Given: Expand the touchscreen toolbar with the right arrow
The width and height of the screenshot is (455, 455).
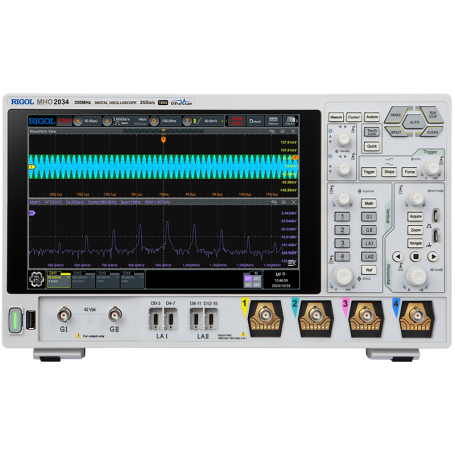Looking at the screenshot, I should tap(297, 121).
